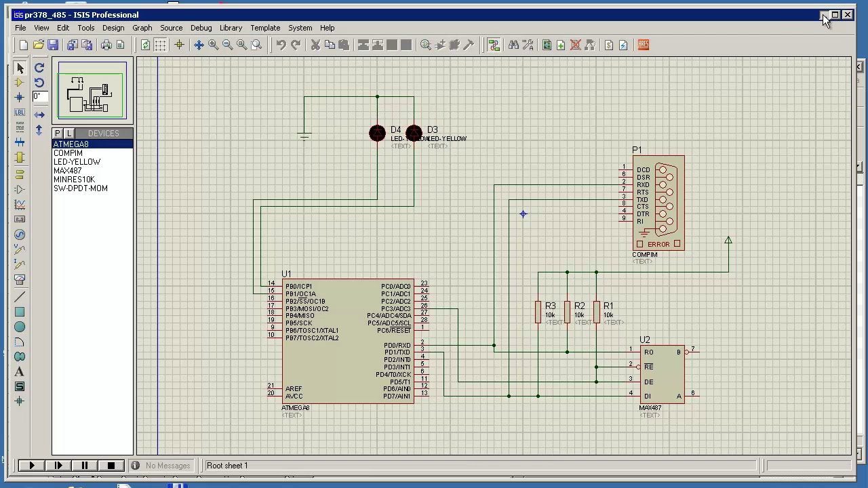Click the Redo arrow in toolbar
Screen dimensions: 868x488
(x=296, y=45)
